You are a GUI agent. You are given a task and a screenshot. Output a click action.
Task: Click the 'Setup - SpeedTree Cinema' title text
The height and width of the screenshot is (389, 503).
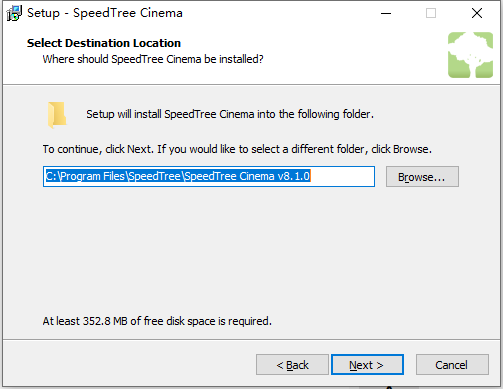[105, 13]
